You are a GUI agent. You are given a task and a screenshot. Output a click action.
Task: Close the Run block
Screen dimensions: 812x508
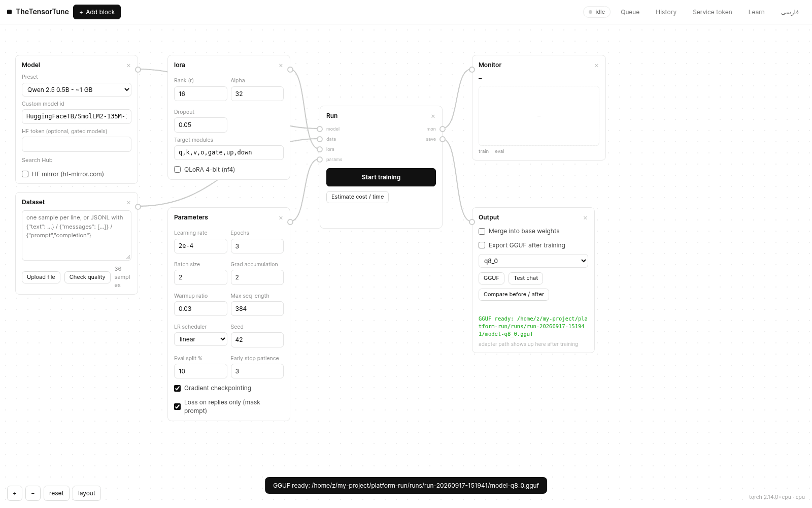433,116
